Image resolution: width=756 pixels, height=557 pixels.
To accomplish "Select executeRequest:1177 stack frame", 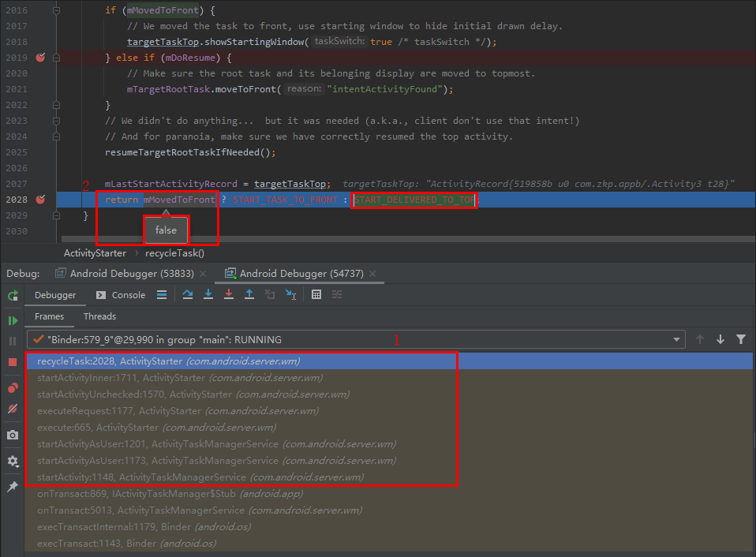I will coord(389,411).
